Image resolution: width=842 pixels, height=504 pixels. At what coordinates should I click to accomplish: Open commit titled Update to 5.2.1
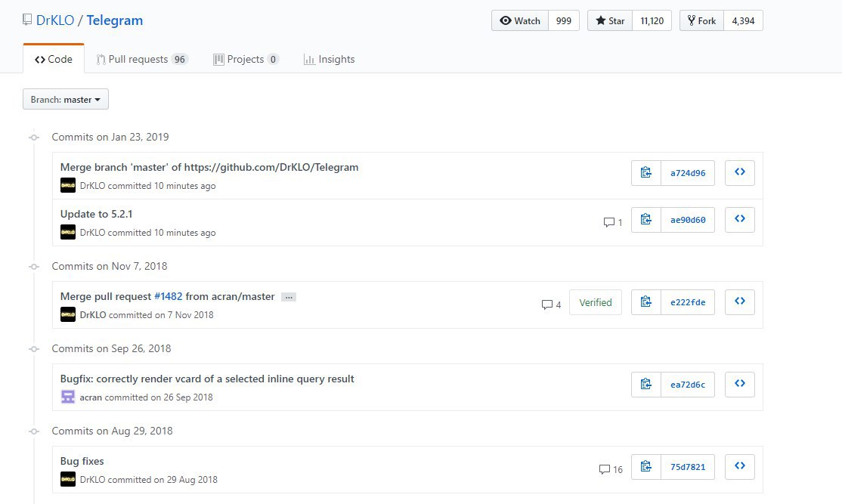coord(96,214)
